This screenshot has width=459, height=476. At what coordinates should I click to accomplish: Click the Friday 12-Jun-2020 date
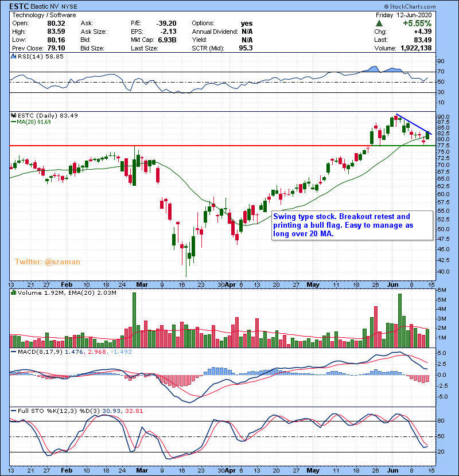[x=403, y=15]
